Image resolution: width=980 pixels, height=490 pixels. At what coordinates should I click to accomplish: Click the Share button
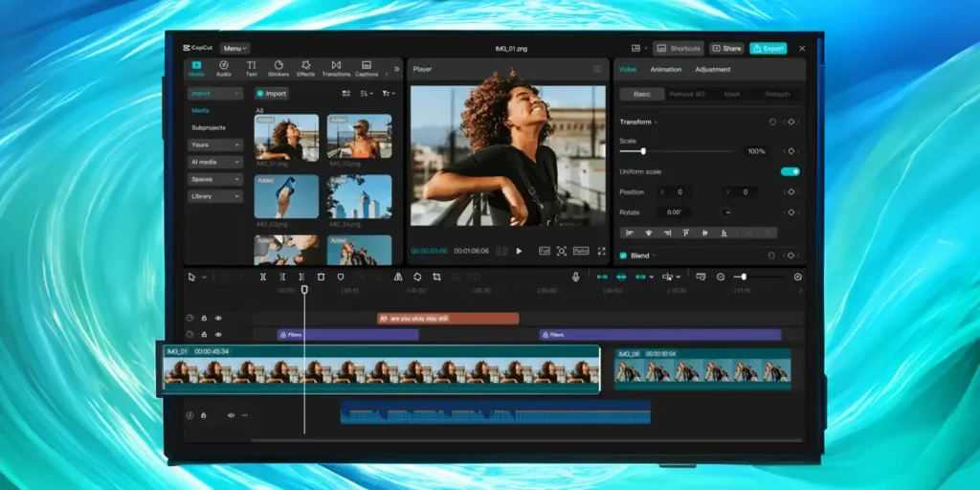tap(726, 48)
